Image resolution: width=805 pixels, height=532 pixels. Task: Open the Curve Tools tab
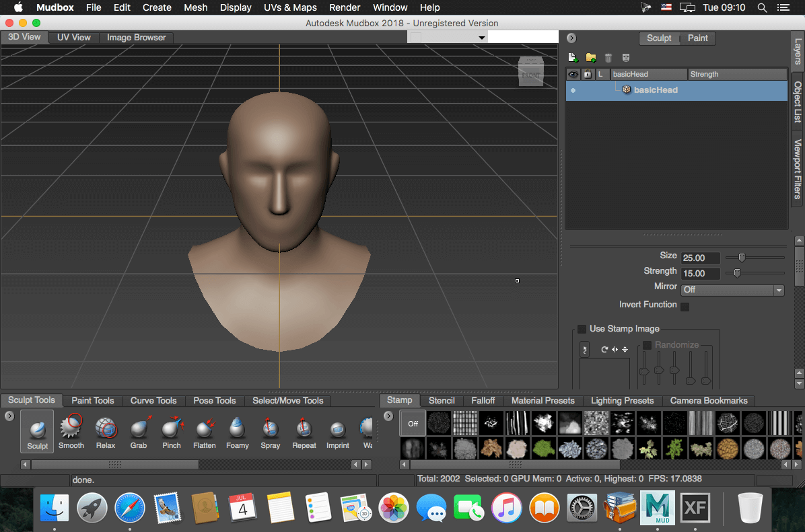click(x=153, y=401)
